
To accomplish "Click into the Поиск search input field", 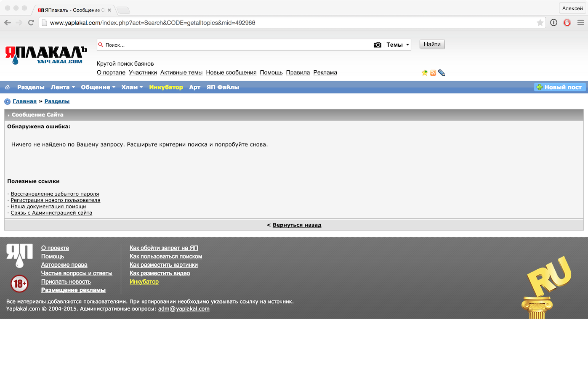I will 236,45.
